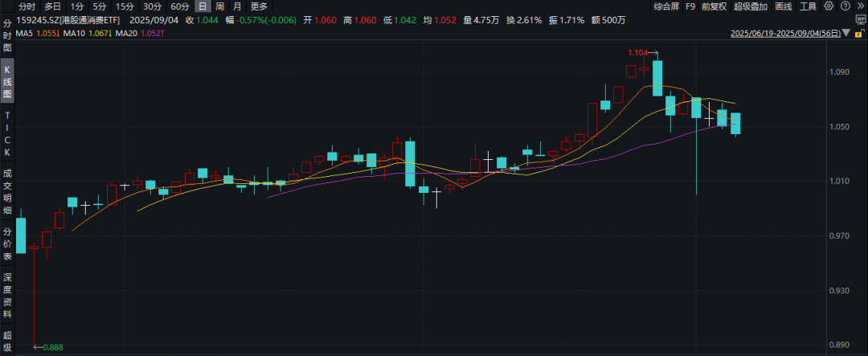The height and width of the screenshot is (356, 868).
Task: Open the 更多 periods dropdown
Action: pyautogui.click(x=259, y=6)
